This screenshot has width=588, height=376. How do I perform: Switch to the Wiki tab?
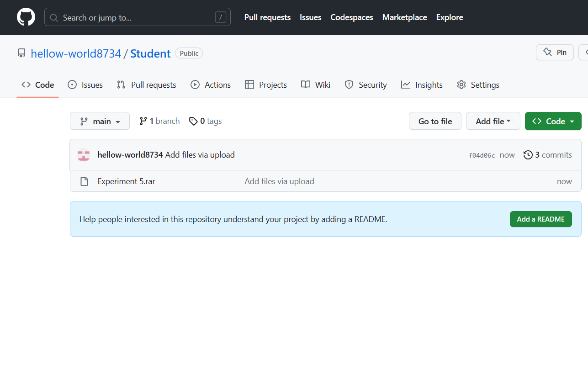[x=316, y=85]
